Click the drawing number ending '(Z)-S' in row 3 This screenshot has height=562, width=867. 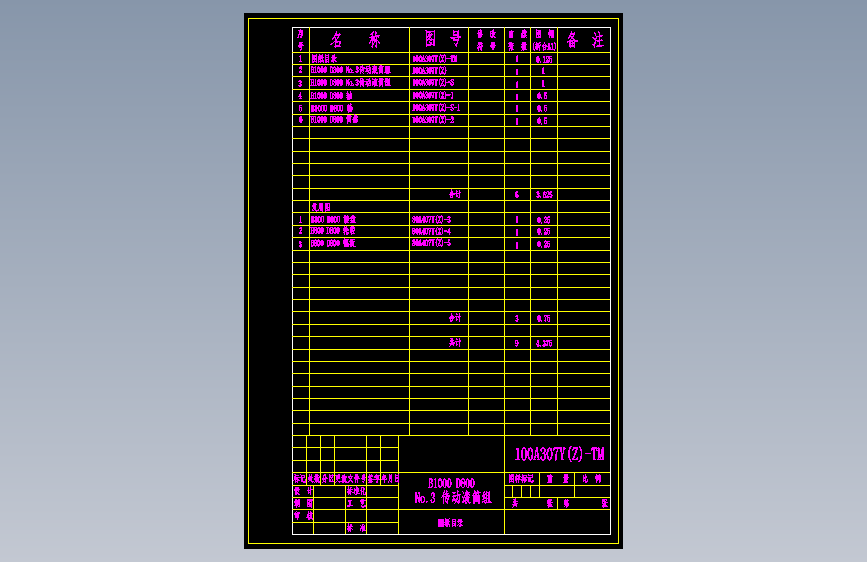(x=433, y=83)
